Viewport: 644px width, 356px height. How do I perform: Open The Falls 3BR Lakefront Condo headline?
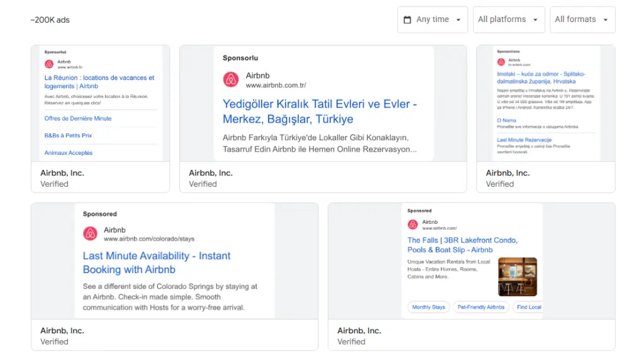click(462, 245)
